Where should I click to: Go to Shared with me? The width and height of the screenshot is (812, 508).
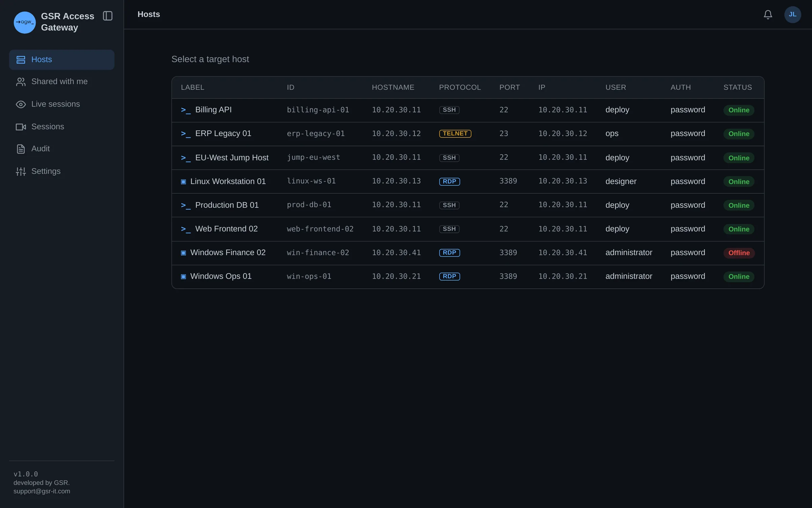[62, 82]
